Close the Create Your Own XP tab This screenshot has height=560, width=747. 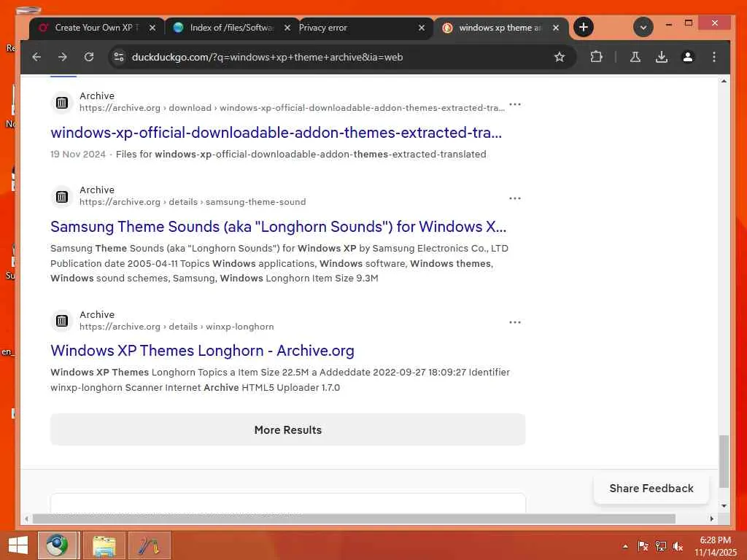pyautogui.click(x=152, y=28)
